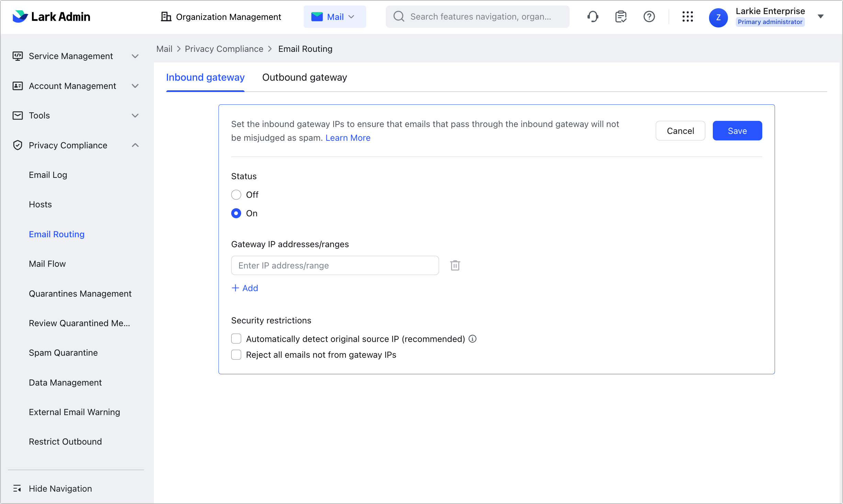The width and height of the screenshot is (843, 504).
Task: Open the clipboard/approval icon in top bar
Action: [x=621, y=16]
